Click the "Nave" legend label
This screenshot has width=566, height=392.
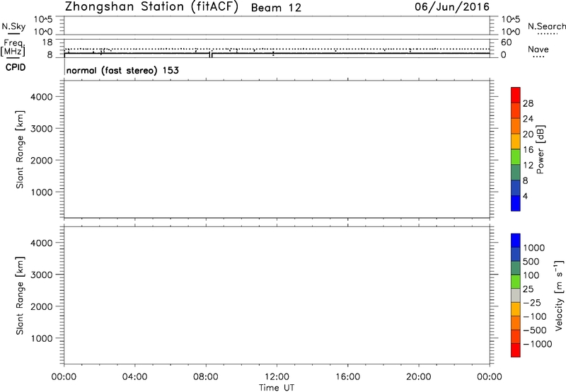[x=538, y=50]
